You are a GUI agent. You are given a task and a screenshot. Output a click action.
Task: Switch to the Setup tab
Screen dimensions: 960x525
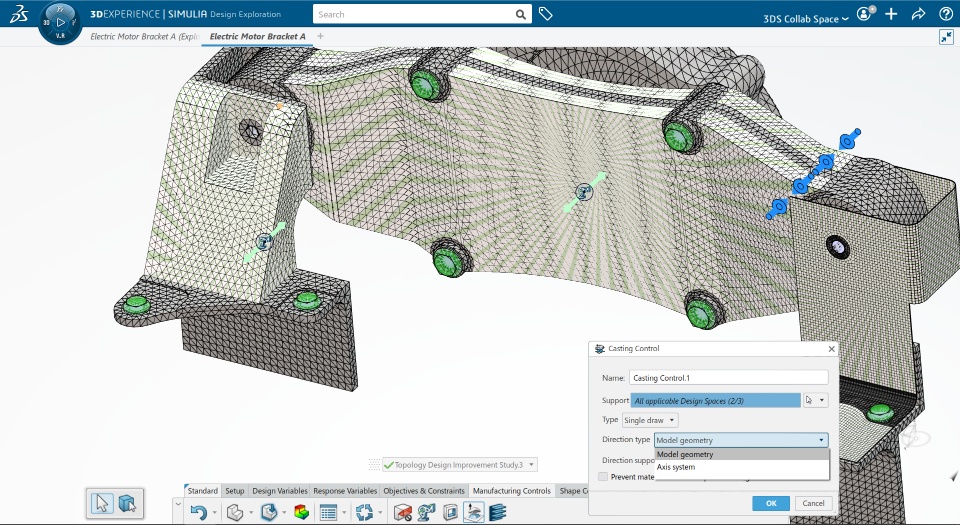(x=234, y=491)
